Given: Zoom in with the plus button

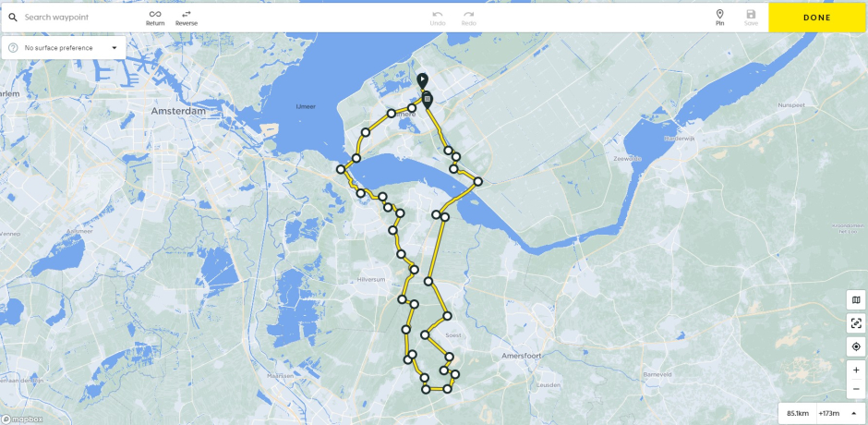Looking at the screenshot, I should [x=856, y=370].
